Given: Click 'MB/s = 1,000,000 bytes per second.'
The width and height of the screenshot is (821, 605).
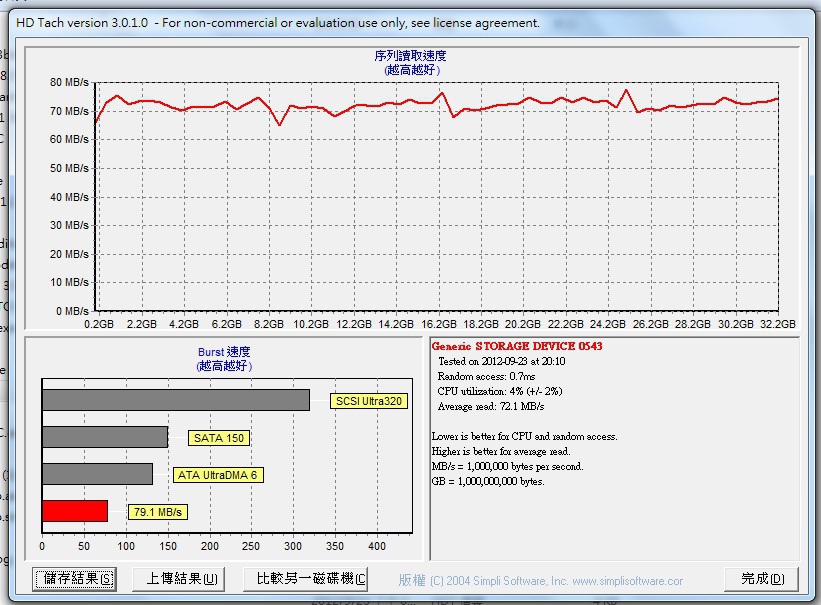Looking at the screenshot, I should 507,466.
